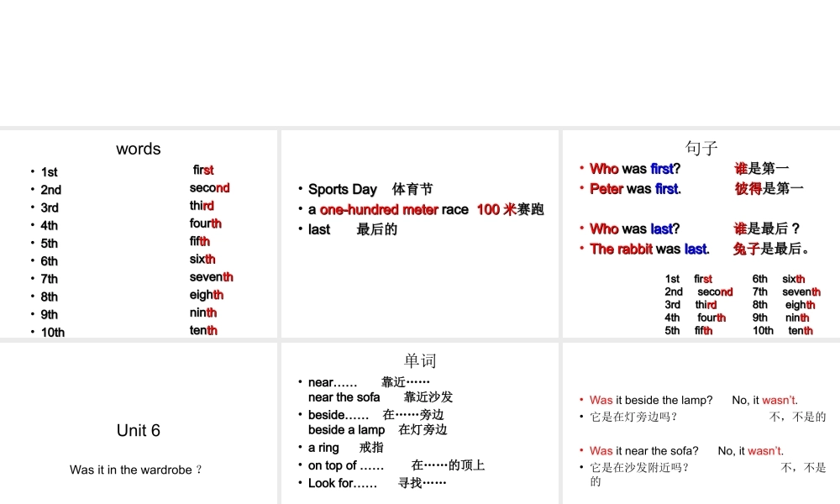Click the question 'Was it near the sofa?'
840x504 pixels.
(x=644, y=451)
